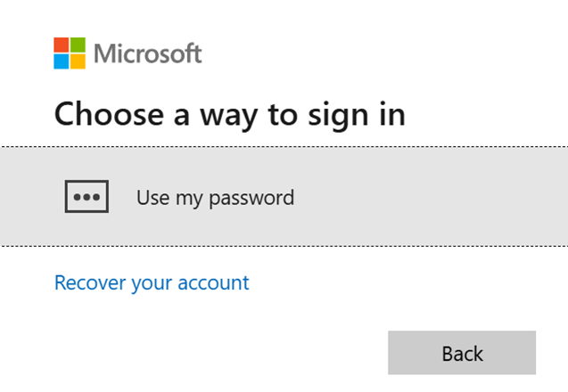This screenshot has width=568, height=392.
Task: Click the red square in Microsoft logo
Action: [62, 45]
